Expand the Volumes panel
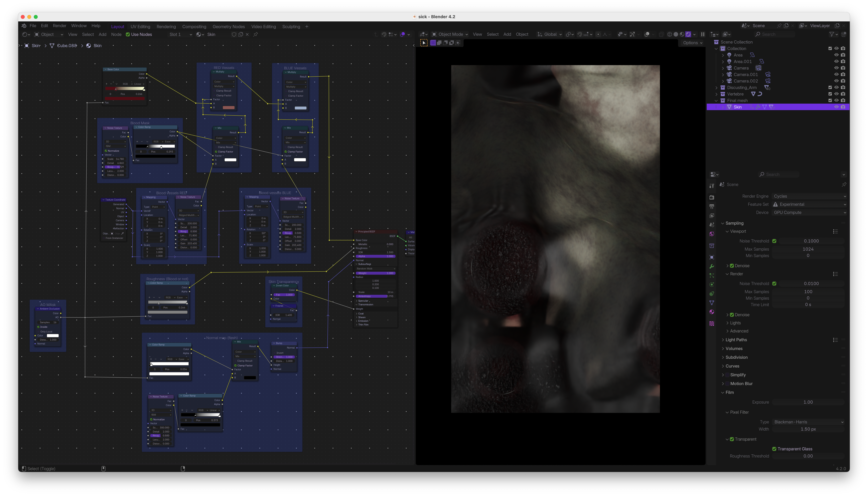Viewport: 868px width, 496px height. pyautogui.click(x=734, y=349)
